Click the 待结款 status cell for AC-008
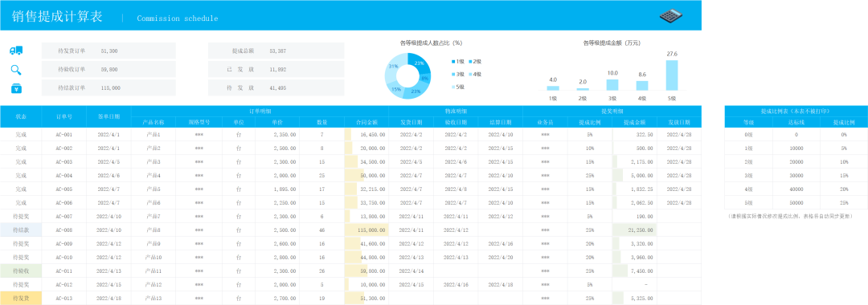868x305 pixels. 21,230
